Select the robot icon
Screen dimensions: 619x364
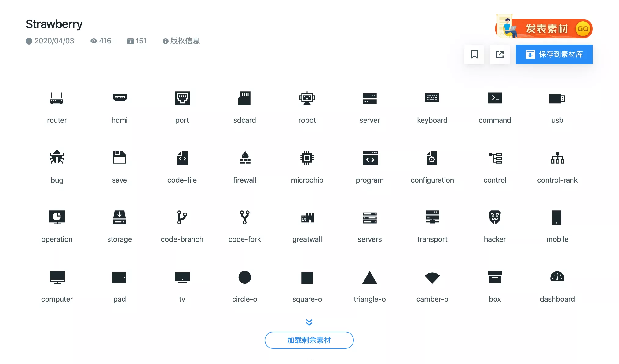pos(307,98)
